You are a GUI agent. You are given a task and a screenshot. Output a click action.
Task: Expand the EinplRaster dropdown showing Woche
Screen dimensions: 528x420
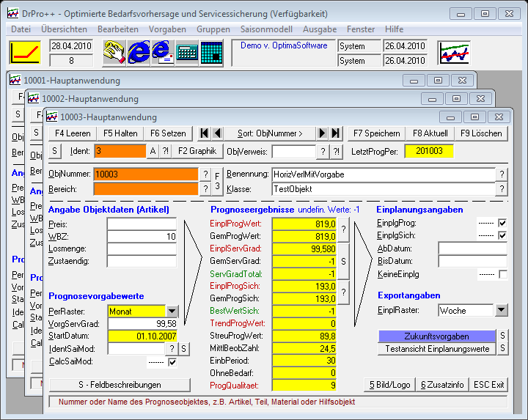point(502,310)
